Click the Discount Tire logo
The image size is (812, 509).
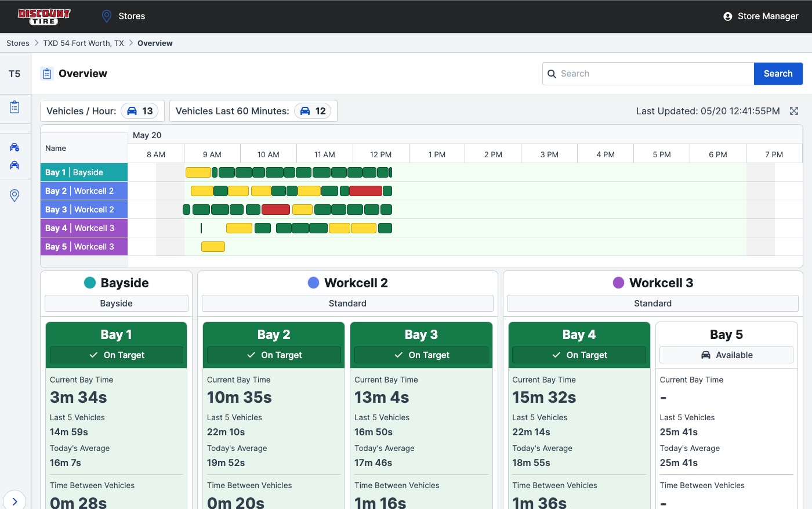click(x=44, y=16)
